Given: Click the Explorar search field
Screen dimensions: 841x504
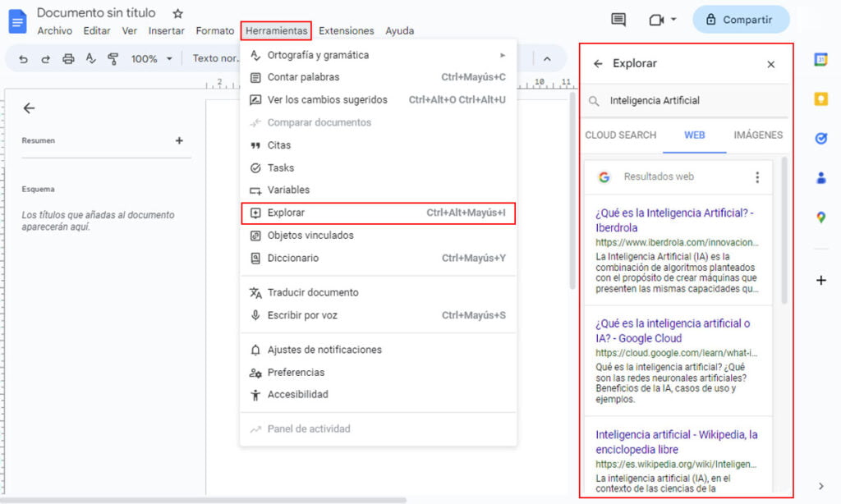Looking at the screenshot, I should 684,101.
